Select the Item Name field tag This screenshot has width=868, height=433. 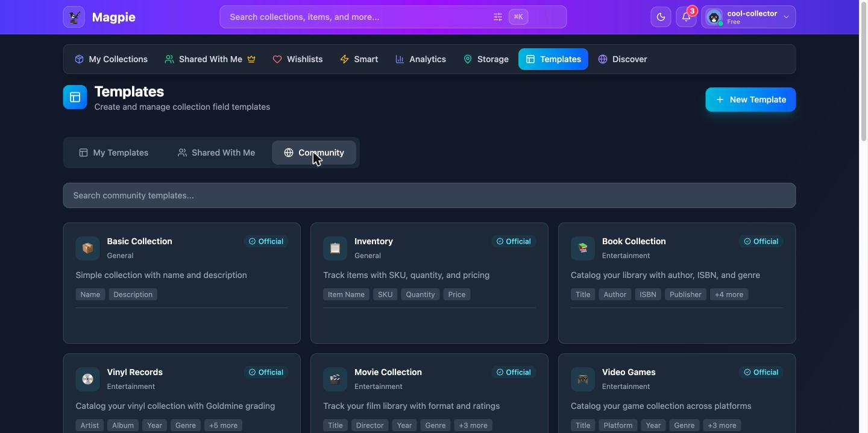pos(346,294)
